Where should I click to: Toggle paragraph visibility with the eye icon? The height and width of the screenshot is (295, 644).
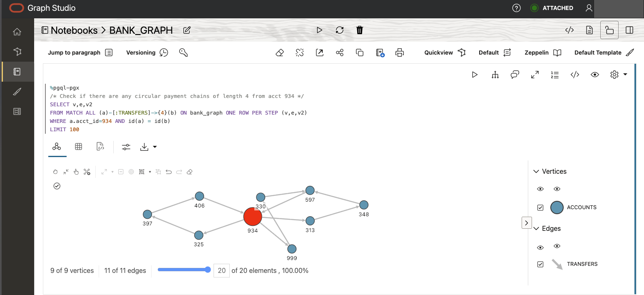(595, 75)
